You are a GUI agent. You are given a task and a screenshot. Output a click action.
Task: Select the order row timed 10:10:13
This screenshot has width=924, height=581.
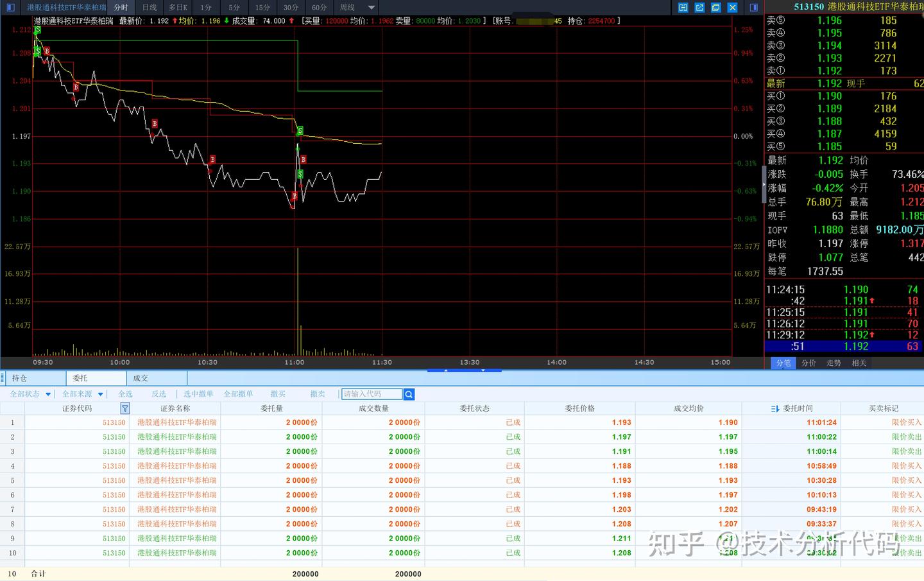462,495
